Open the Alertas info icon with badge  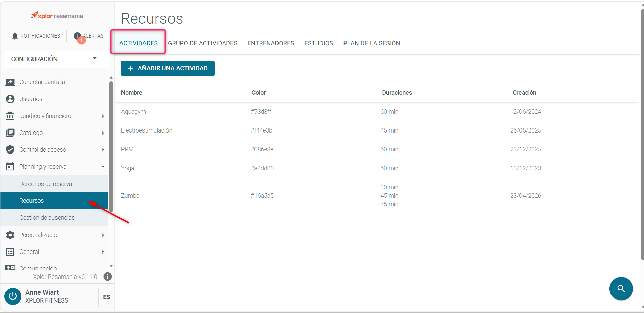(x=77, y=36)
